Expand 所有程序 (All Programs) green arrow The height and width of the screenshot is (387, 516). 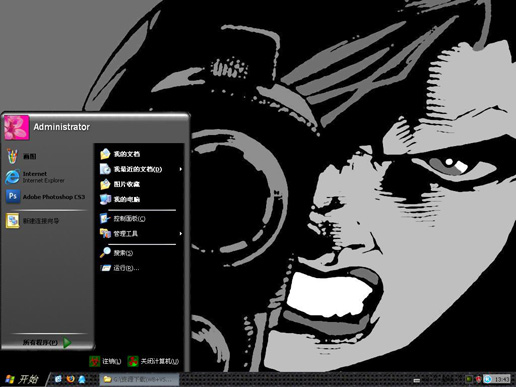pyautogui.click(x=67, y=342)
